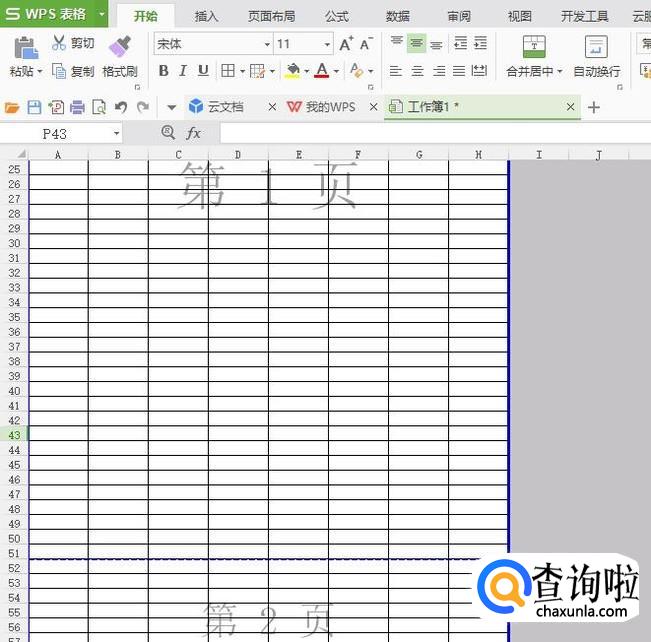This screenshot has height=642, width=651.
Task: Expand quick access toolbar customize arrow
Action: [171, 108]
